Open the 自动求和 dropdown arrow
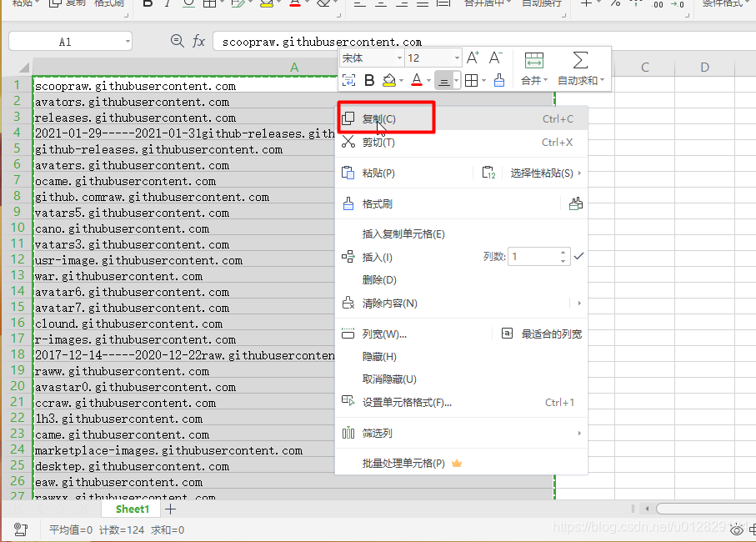The width and height of the screenshot is (756, 542). pos(602,80)
